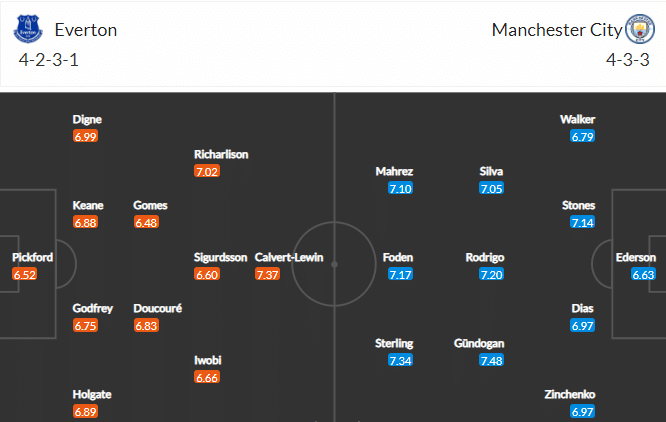Screen dimensions: 666x422
Task: Open Mahrez's player name
Action: point(394,171)
